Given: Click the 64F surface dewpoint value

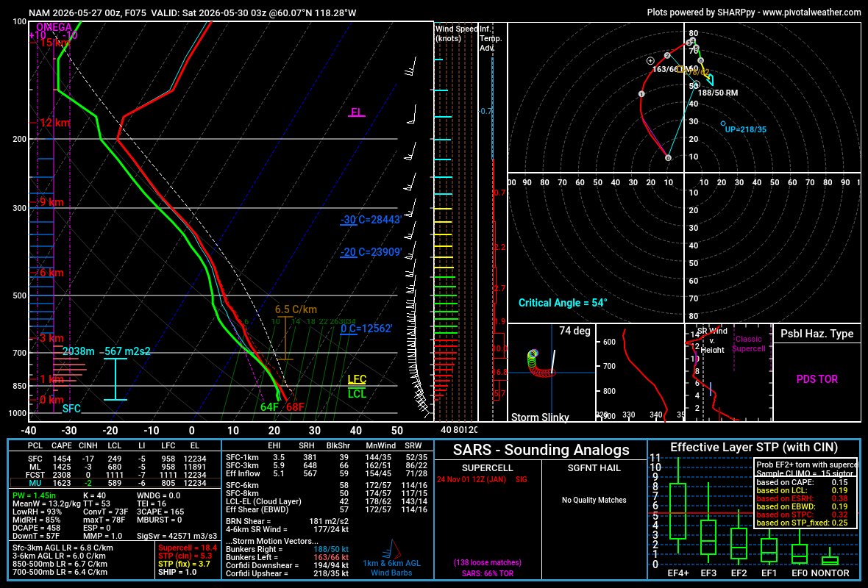Looking at the screenshot, I should 269,407.
